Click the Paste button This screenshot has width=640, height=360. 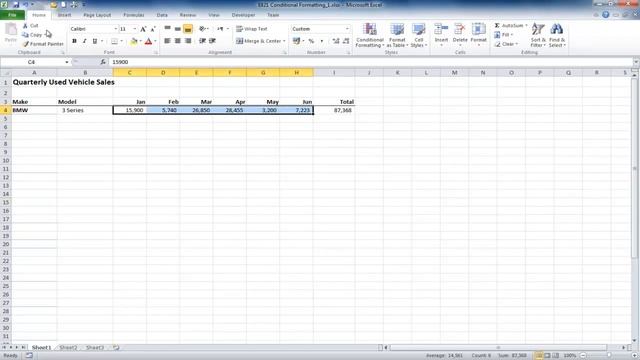[11, 33]
